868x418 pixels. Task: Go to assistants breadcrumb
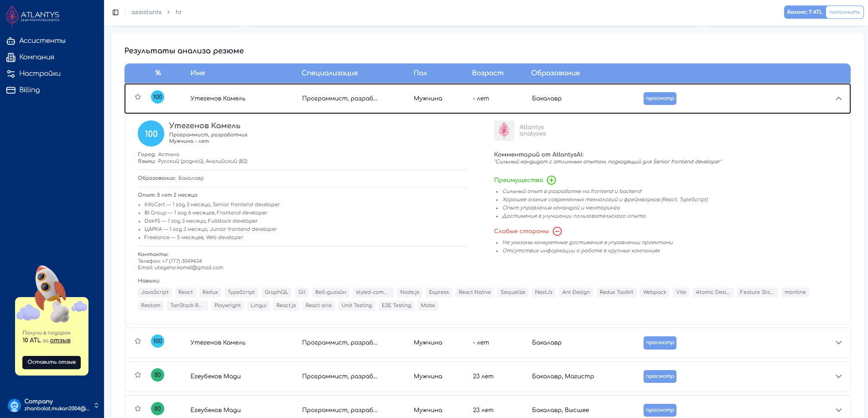tap(146, 12)
